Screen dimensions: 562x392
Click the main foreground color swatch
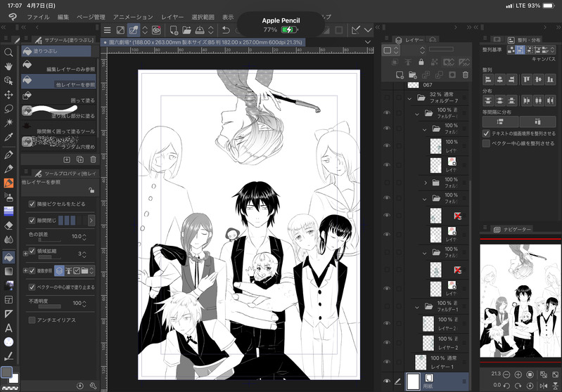[6, 372]
